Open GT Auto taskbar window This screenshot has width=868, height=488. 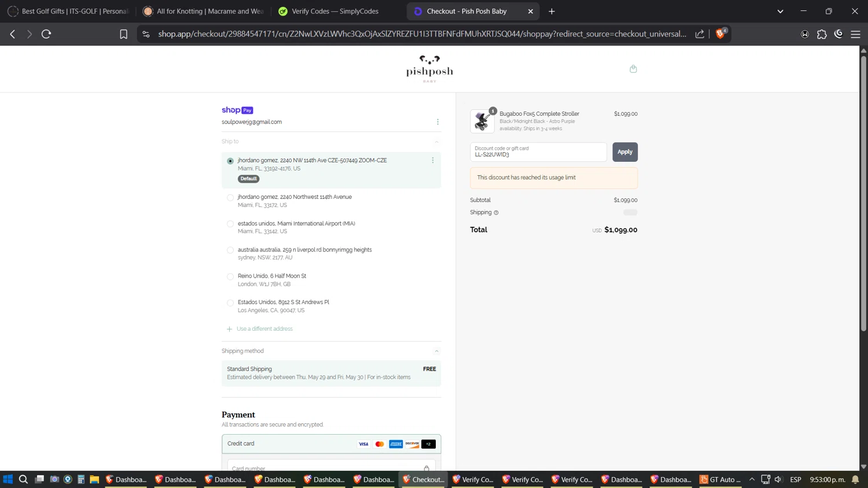(x=720, y=479)
